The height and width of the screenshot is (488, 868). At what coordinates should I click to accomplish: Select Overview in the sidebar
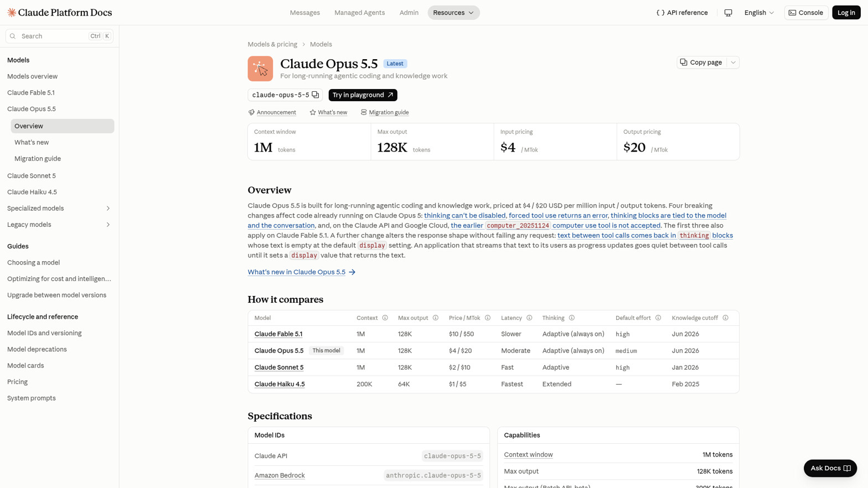pos(63,126)
